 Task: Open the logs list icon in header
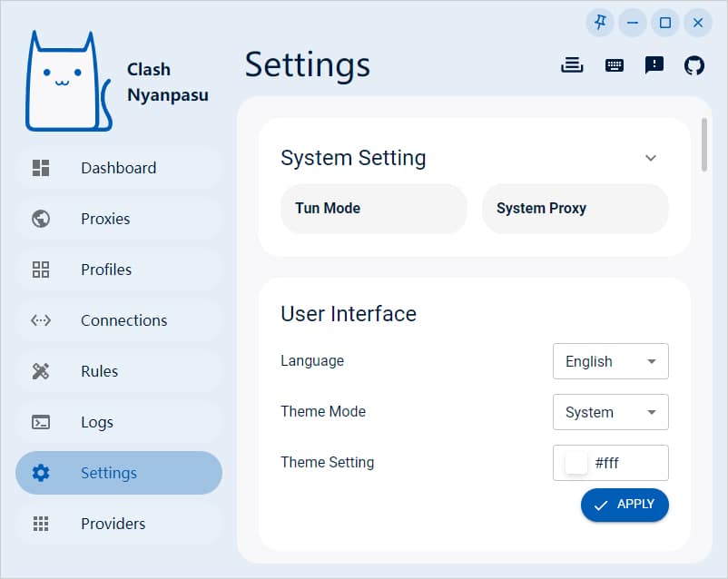tap(572, 65)
